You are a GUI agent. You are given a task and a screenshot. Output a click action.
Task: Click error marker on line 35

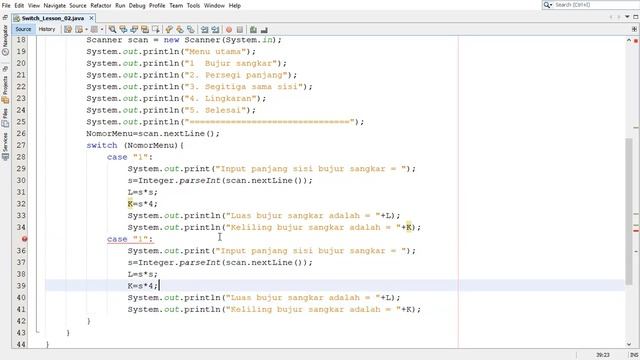(x=24, y=239)
